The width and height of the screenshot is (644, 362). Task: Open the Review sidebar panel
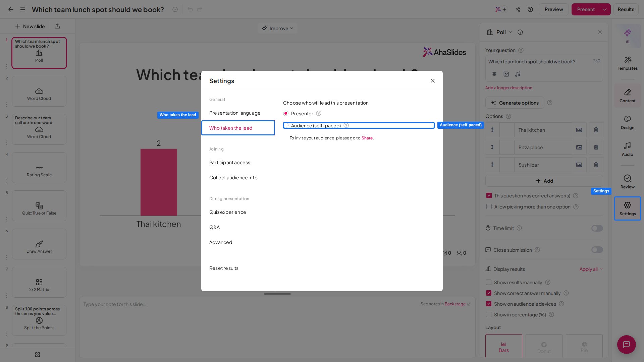(627, 182)
